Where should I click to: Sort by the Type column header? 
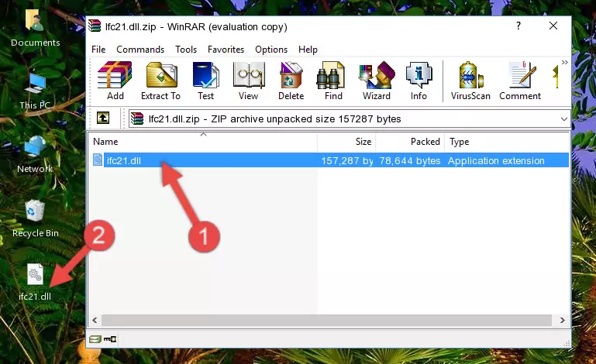click(507, 142)
